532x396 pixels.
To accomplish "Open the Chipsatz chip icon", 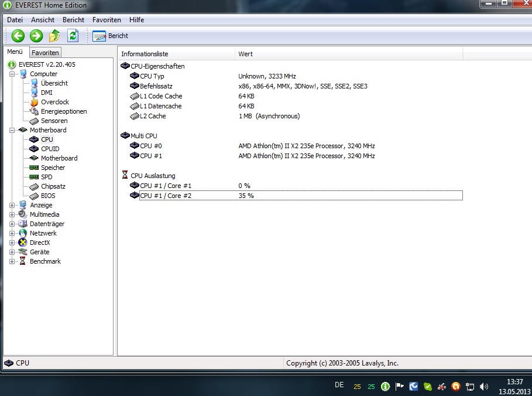I will (x=34, y=186).
